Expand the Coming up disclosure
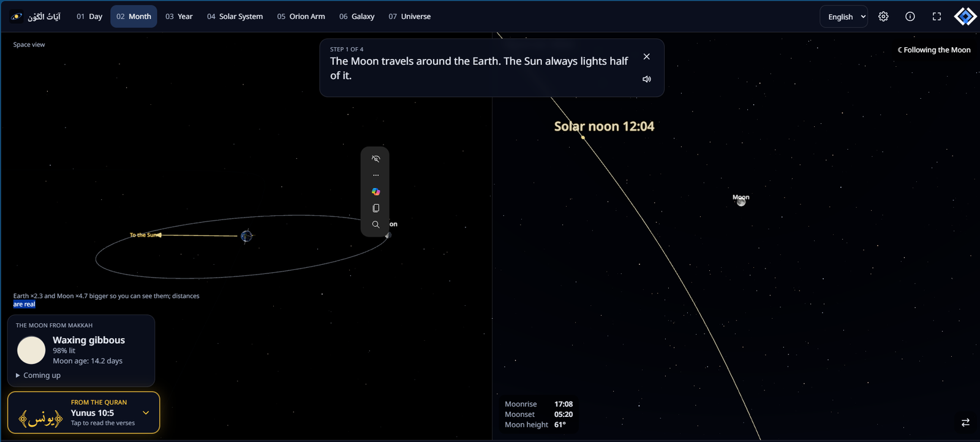Image resolution: width=980 pixels, height=442 pixels. 38,375
